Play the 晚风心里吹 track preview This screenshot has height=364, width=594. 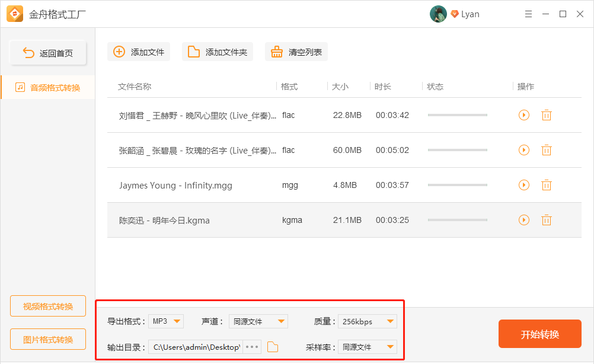coord(523,115)
